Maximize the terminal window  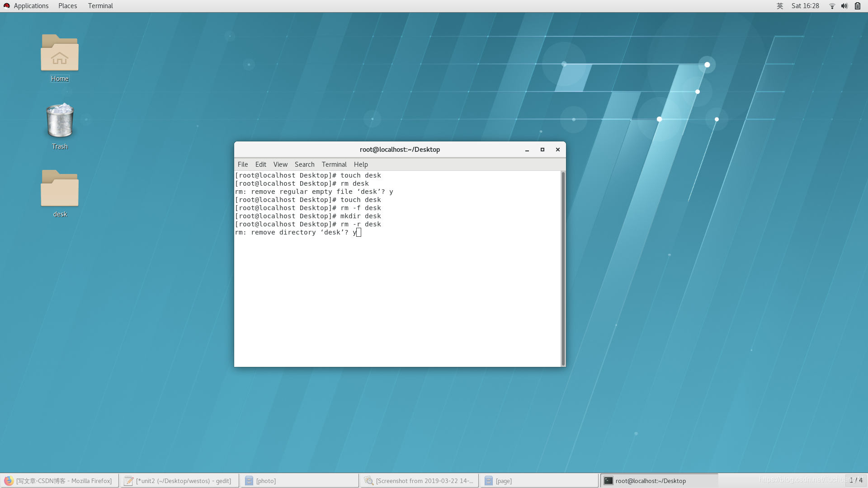click(542, 150)
